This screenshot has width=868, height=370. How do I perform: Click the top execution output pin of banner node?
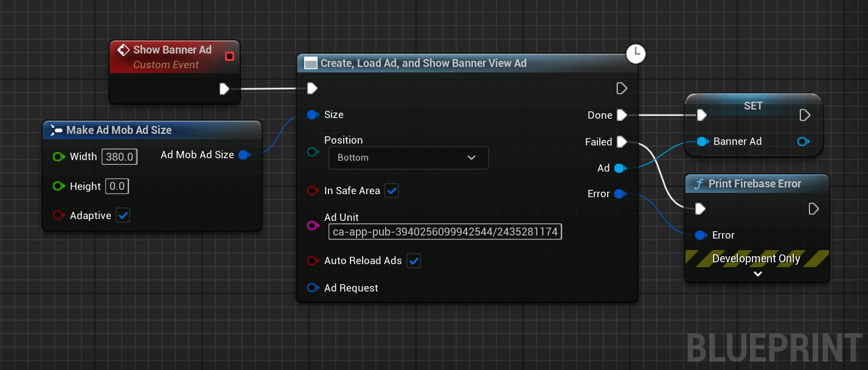pos(622,89)
